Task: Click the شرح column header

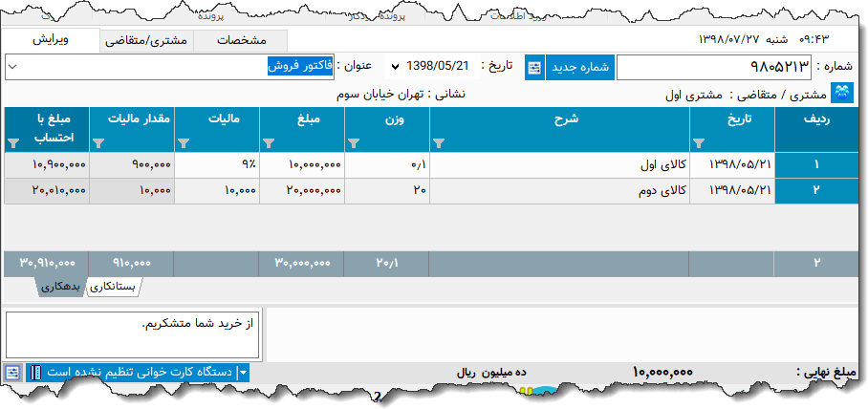Action: pos(559,130)
